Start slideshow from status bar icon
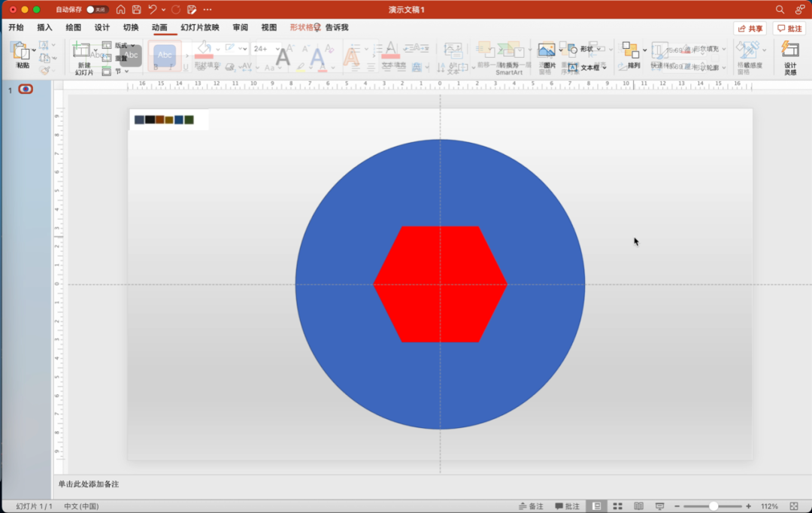Image resolution: width=812 pixels, height=513 pixels. click(x=659, y=506)
